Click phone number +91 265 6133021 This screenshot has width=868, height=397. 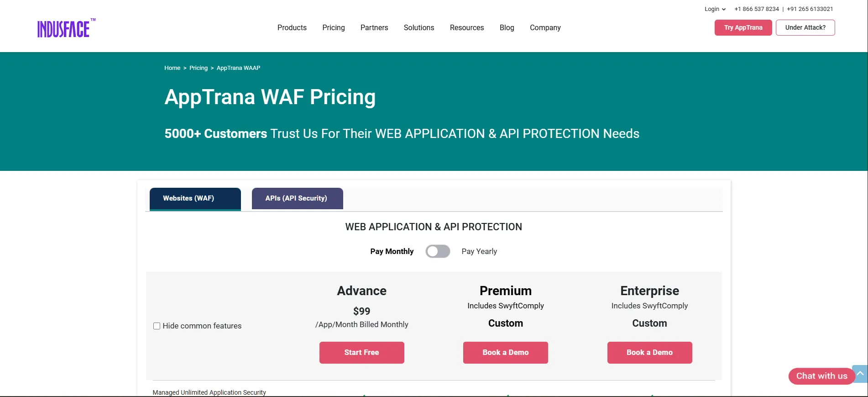pyautogui.click(x=810, y=9)
